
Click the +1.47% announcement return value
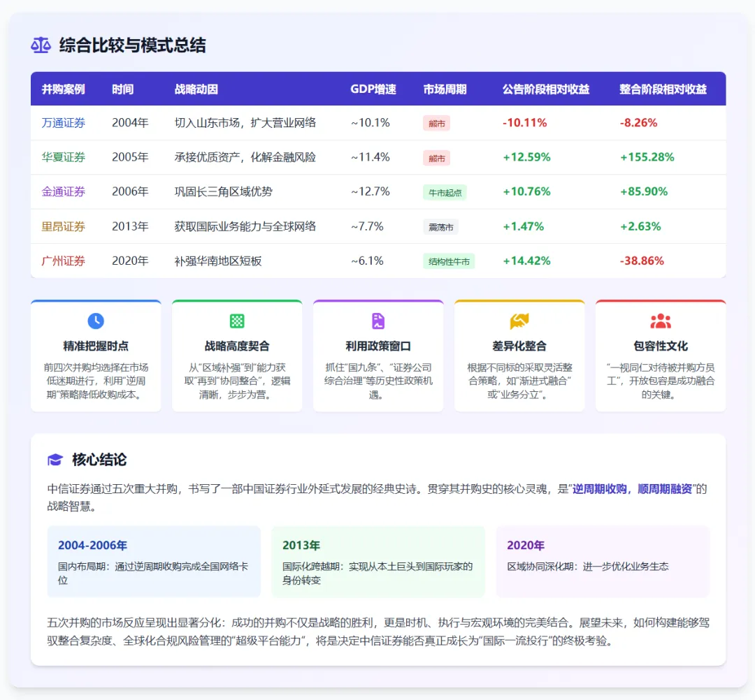(523, 226)
